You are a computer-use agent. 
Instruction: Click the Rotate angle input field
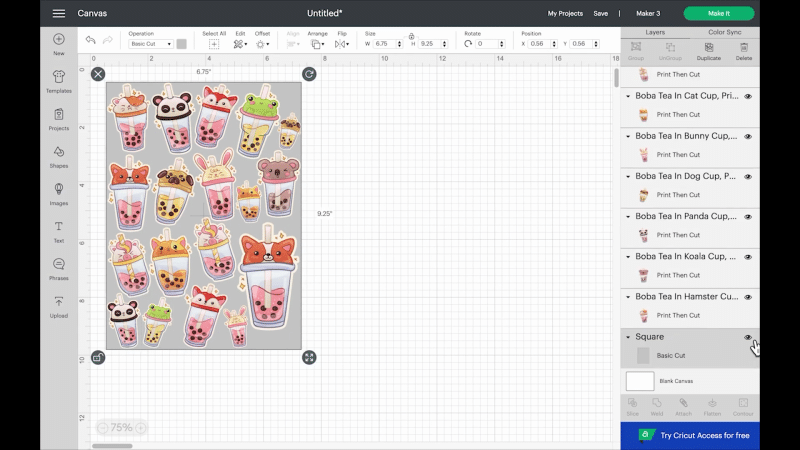[x=486, y=44]
